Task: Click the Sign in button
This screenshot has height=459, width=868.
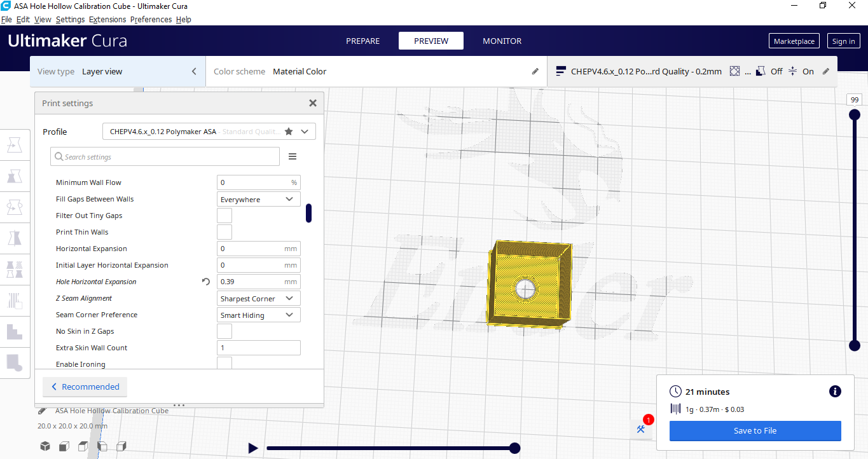Action: [844, 41]
